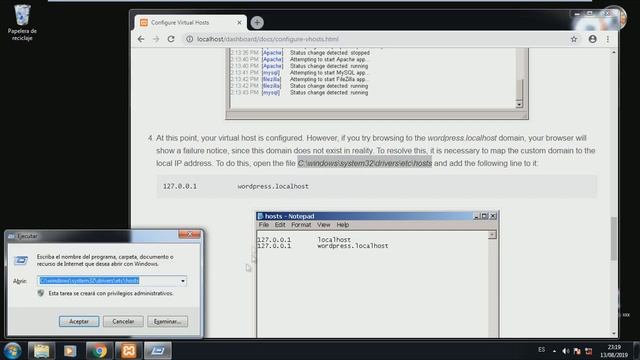The width and height of the screenshot is (640, 360).
Task: Expand the Abrir combo box dropdown arrow
Action: click(x=183, y=281)
